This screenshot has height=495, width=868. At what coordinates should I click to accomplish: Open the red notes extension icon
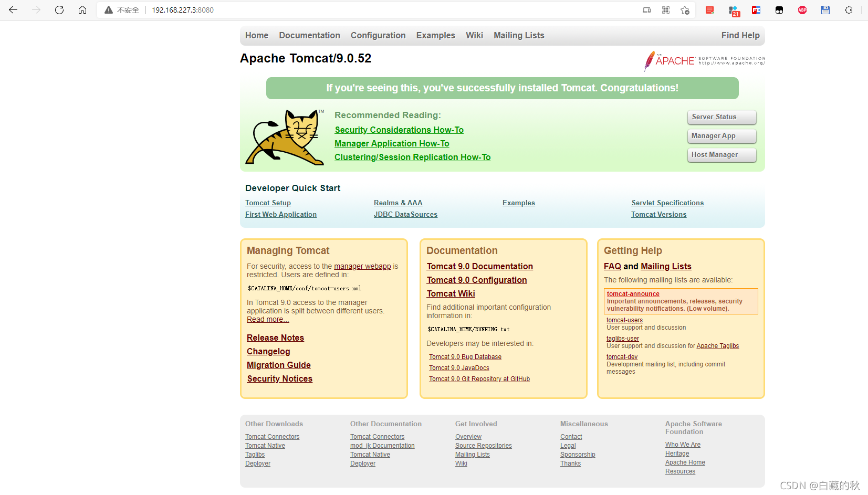[x=710, y=10]
